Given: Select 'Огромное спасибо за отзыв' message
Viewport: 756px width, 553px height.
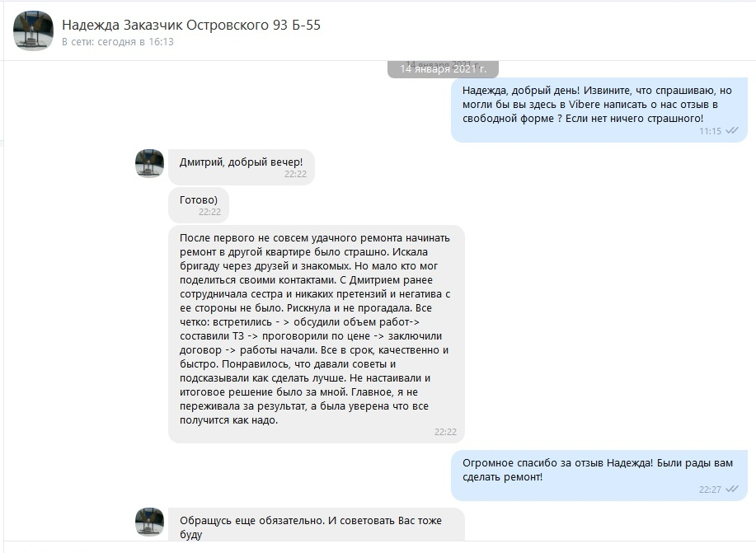Looking at the screenshot, I should (x=599, y=476).
